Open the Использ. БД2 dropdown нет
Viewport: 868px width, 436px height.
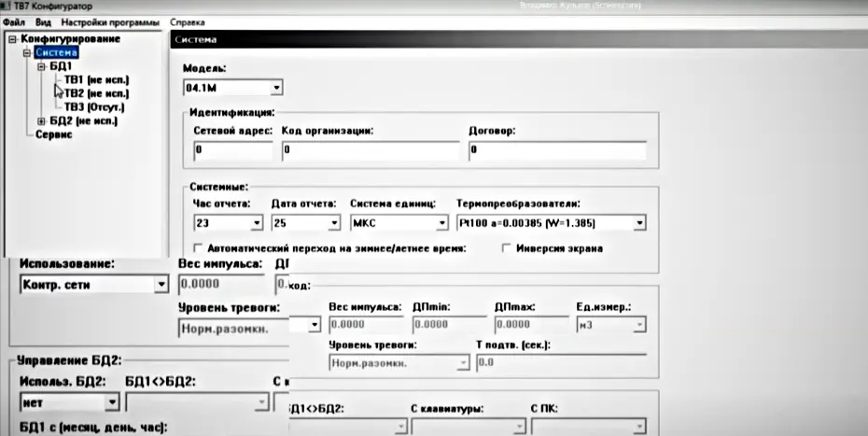pyautogui.click(x=69, y=402)
